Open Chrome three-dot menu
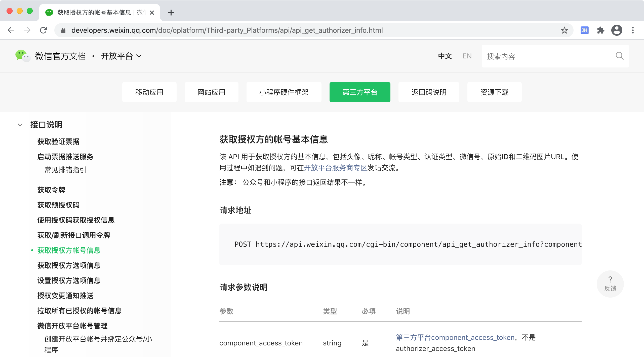Image resolution: width=644 pixels, height=357 pixels. pyautogui.click(x=633, y=30)
